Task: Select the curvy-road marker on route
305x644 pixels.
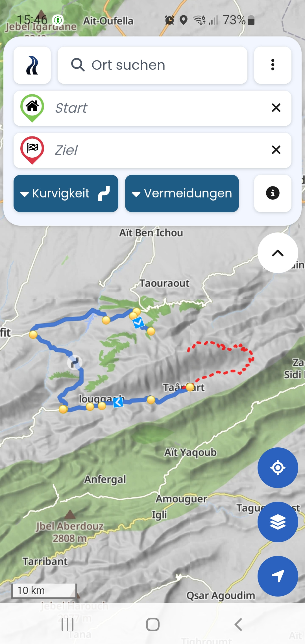Action: 75,363
